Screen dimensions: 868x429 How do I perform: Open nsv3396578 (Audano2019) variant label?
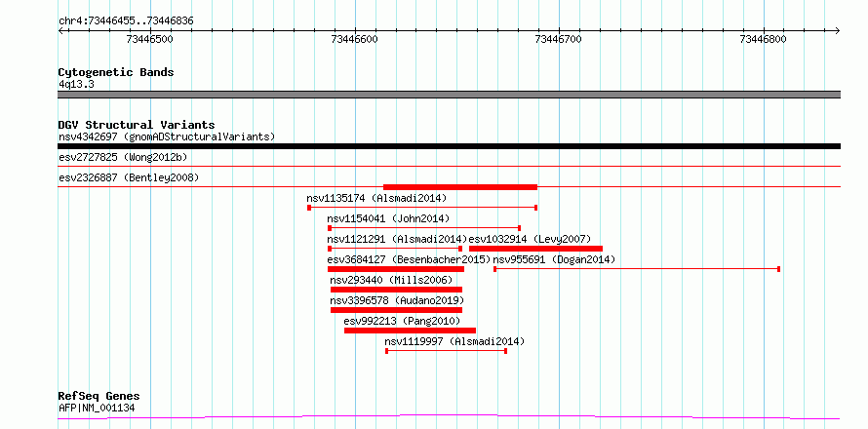tap(397, 300)
